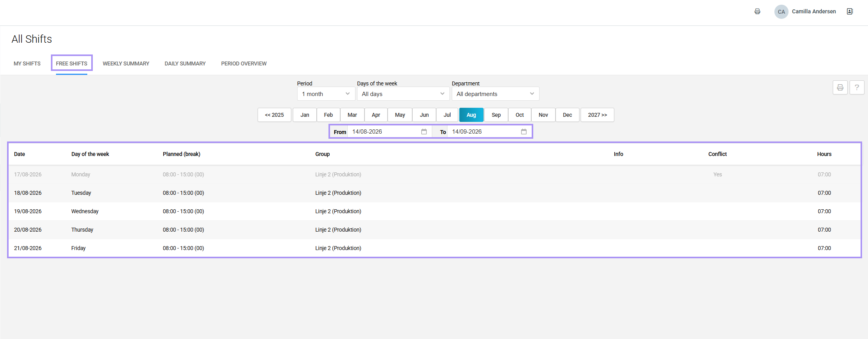Viewport: 868px width, 339px height.
Task: Pick the Jun month button
Action: point(424,115)
